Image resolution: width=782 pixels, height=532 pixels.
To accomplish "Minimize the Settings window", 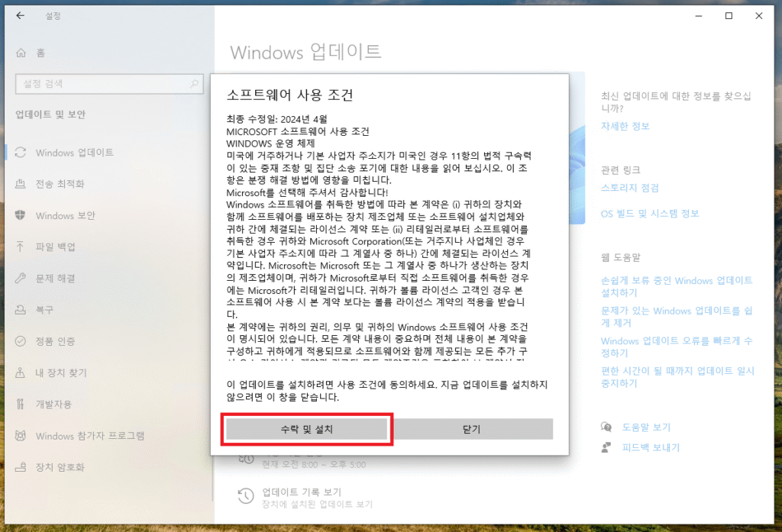I will tap(699, 16).
